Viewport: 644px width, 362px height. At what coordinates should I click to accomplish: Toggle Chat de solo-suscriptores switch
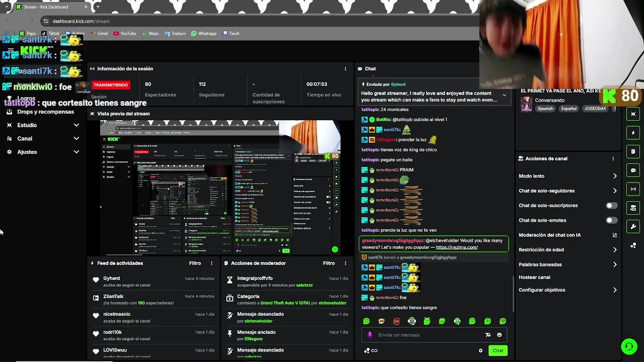[611, 206]
